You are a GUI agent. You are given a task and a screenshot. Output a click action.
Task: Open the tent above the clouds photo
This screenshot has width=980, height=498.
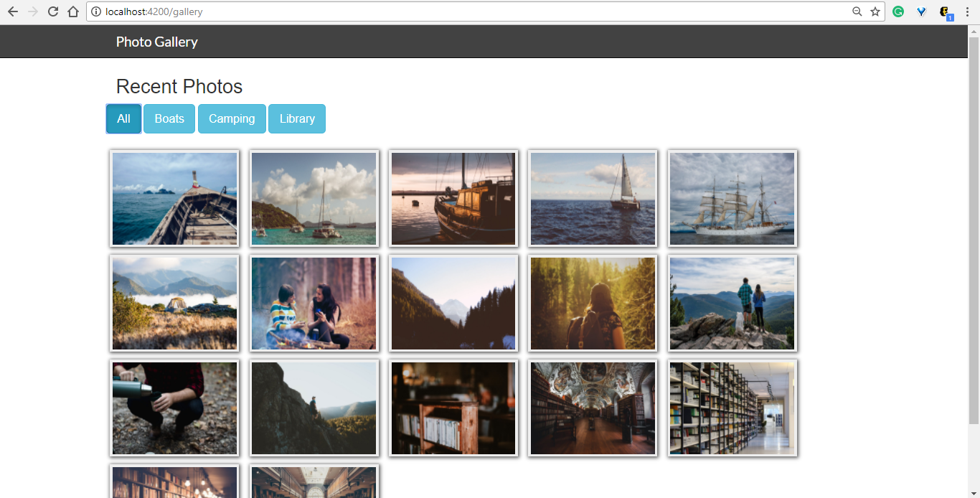(175, 304)
